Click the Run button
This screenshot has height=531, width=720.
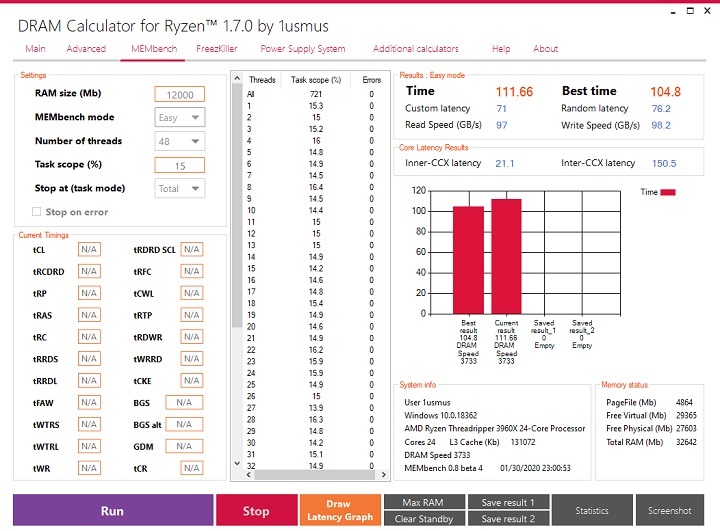113,510
